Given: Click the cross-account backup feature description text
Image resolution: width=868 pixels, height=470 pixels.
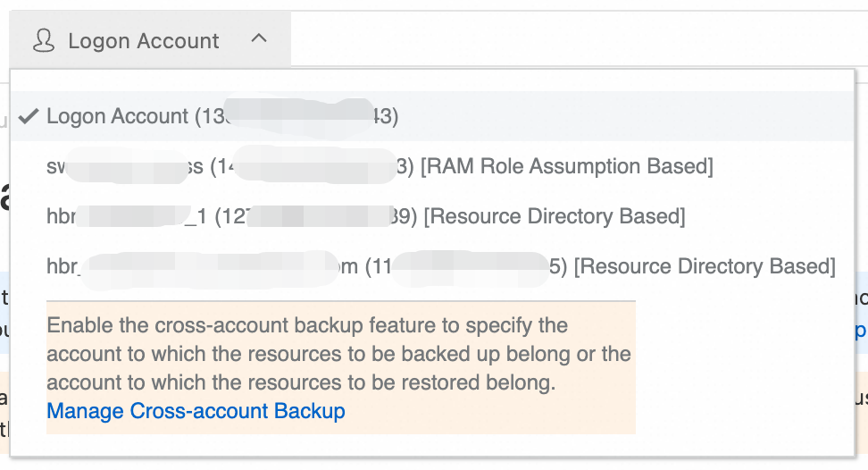Looking at the screenshot, I should pyautogui.click(x=338, y=355).
